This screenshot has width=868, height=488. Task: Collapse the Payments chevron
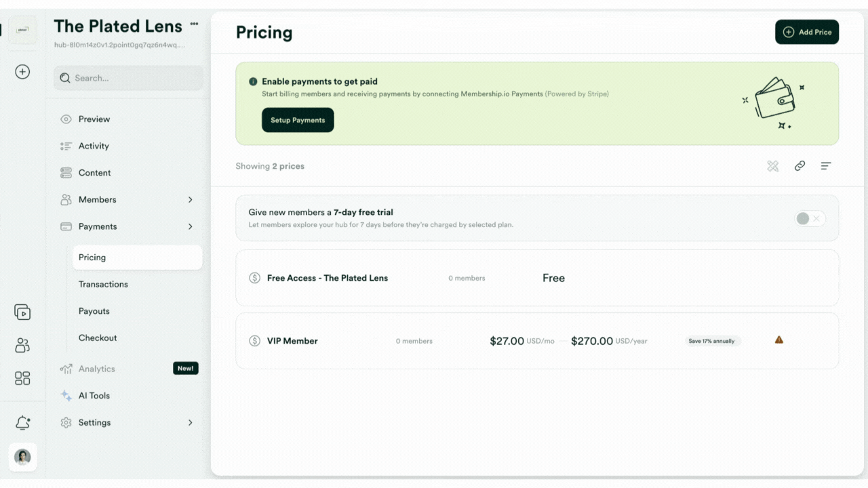[x=190, y=226]
